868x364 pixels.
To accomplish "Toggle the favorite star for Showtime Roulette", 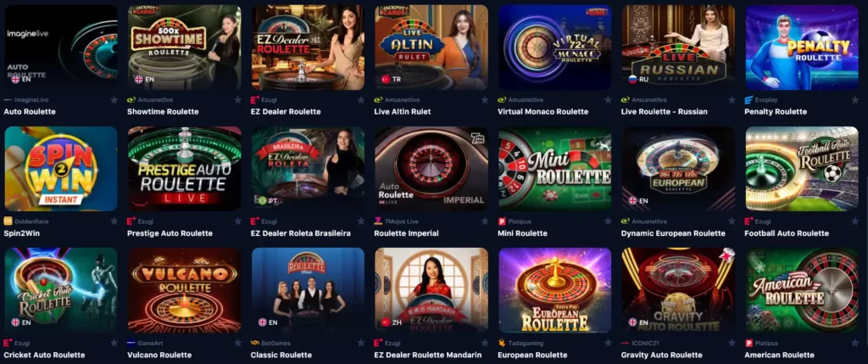I will coord(237,100).
